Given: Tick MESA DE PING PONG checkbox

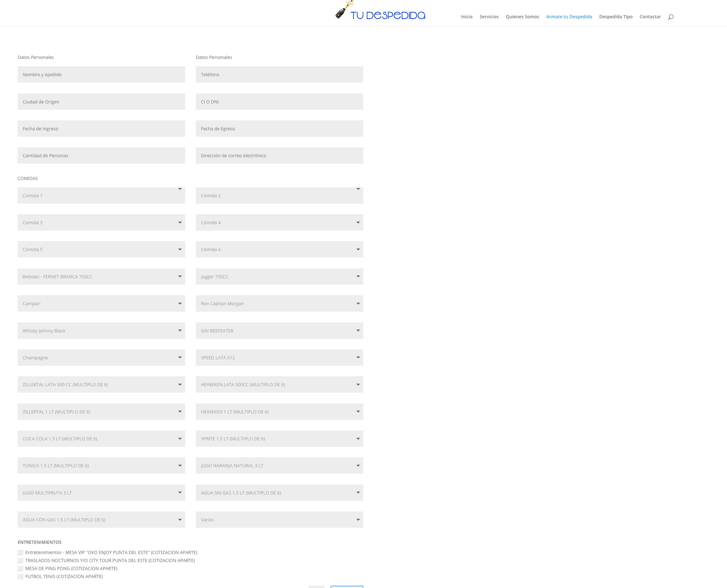Looking at the screenshot, I should [21, 569].
